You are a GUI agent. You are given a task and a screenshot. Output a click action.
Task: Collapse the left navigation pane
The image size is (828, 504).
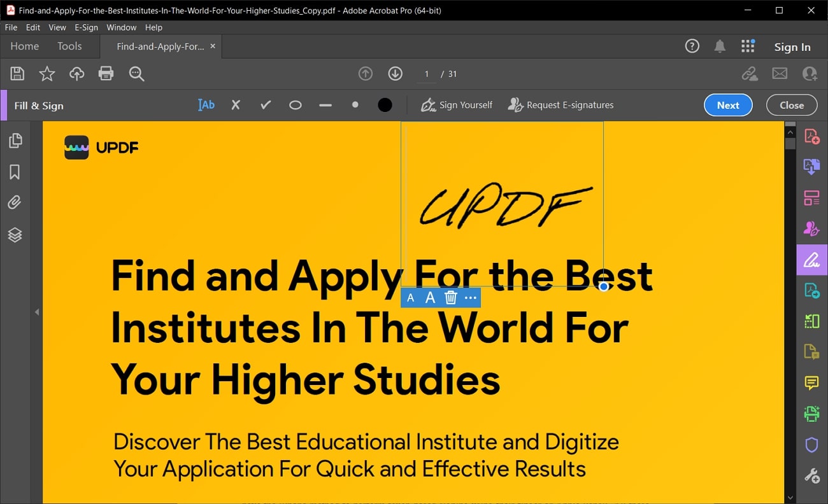(x=37, y=312)
